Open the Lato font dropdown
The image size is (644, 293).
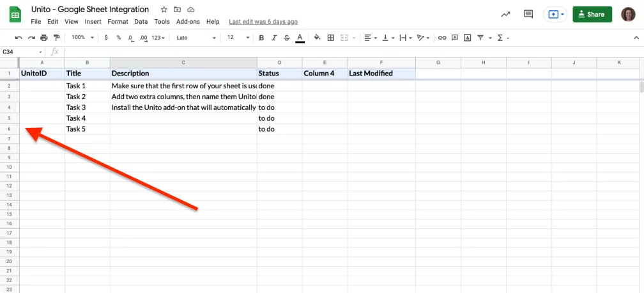coord(196,38)
